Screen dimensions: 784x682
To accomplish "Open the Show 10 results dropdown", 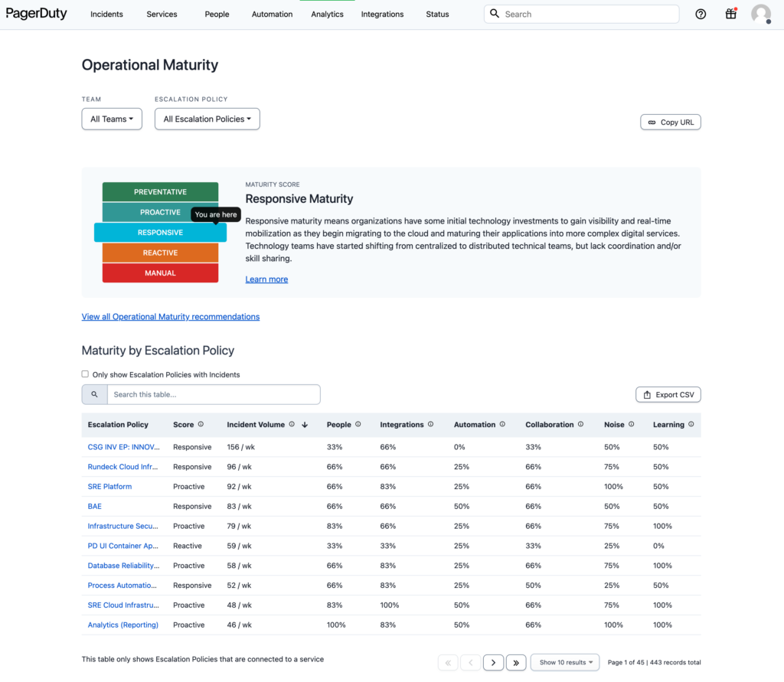I will [x=565, y=662].
